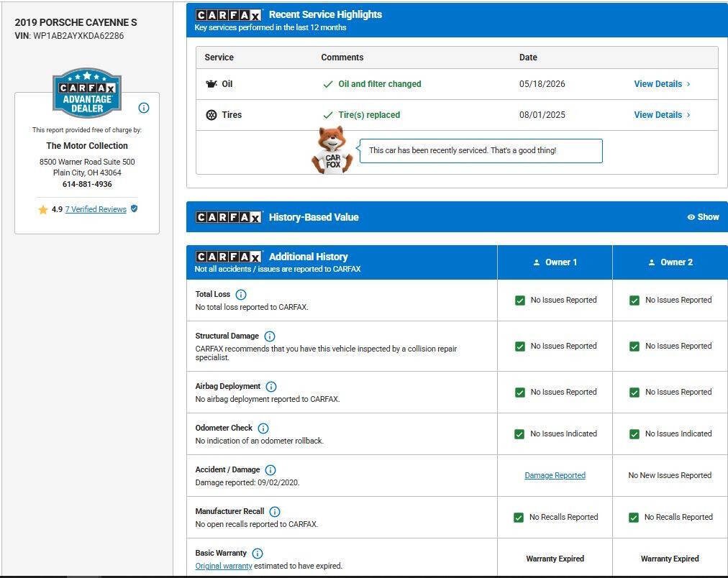Open View Details for the Oil service
Image resolution: width=728 pixels, height=578 pixels.
(662, 84)
